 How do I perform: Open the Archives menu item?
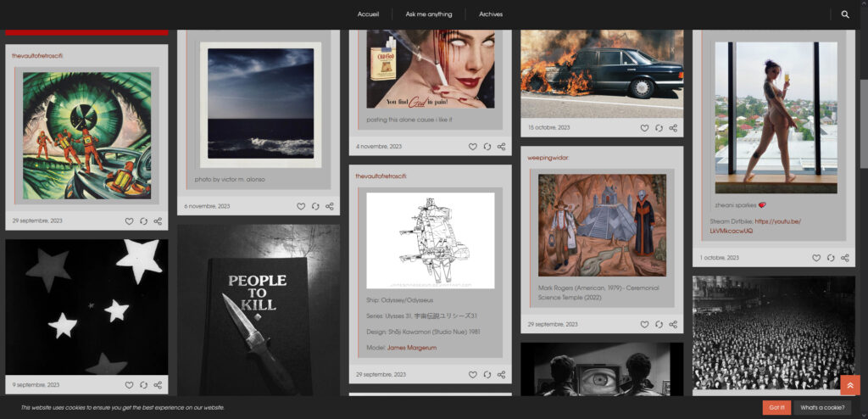pos(491,14)
